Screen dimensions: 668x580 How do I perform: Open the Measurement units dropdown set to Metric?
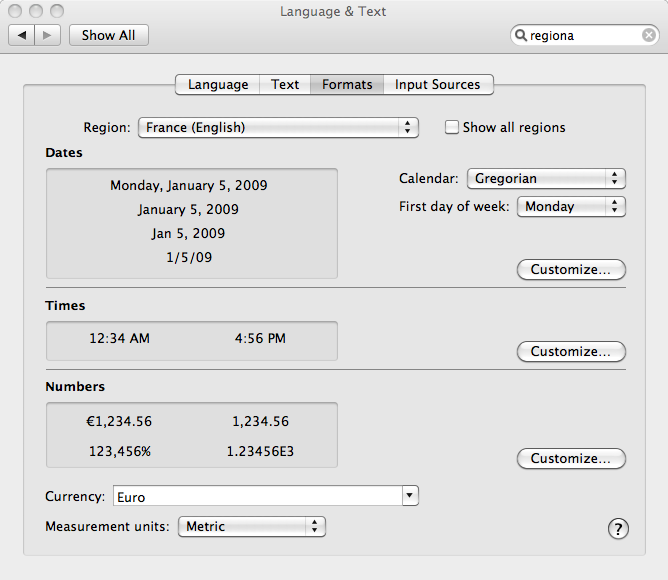click(252, 526)
